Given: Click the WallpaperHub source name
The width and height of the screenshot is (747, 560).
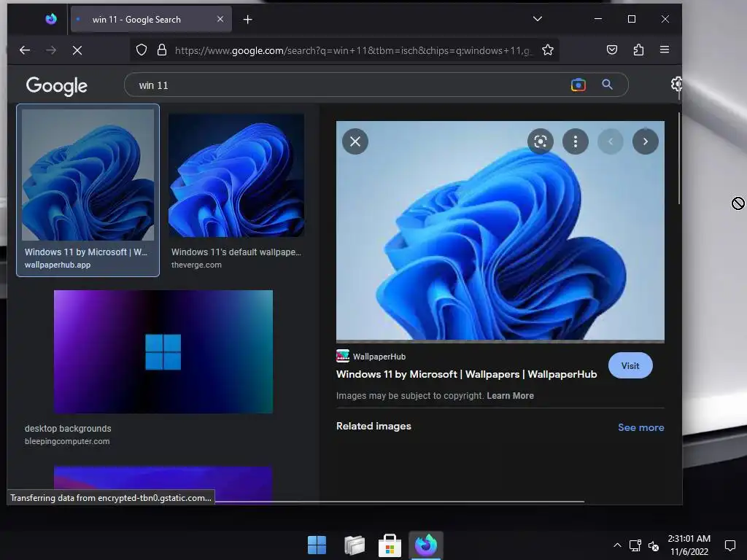Looking at the screenshot, I should pyautogui.click(x=379, y=357).
